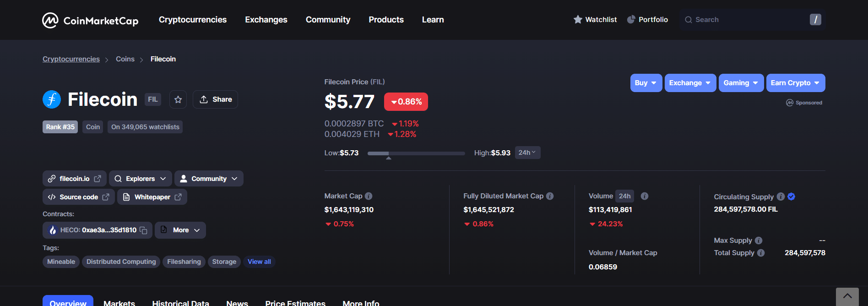Switch to the Price Estimates tab
868x306 pixels.
point(295,302)
